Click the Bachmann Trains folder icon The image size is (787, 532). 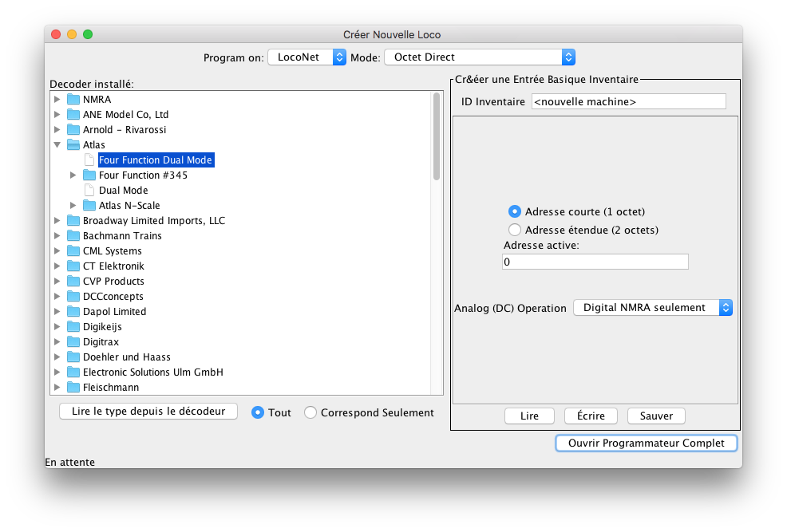[x=73, y=236]
